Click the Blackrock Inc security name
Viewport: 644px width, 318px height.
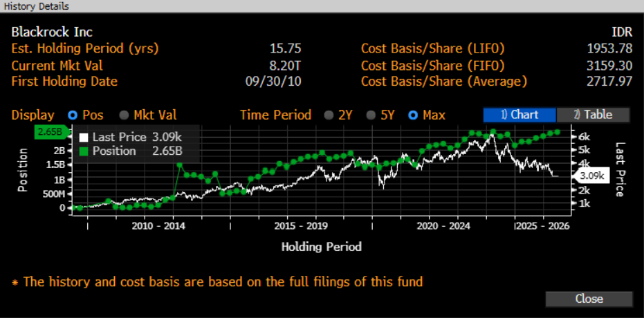tap(52, 32)
